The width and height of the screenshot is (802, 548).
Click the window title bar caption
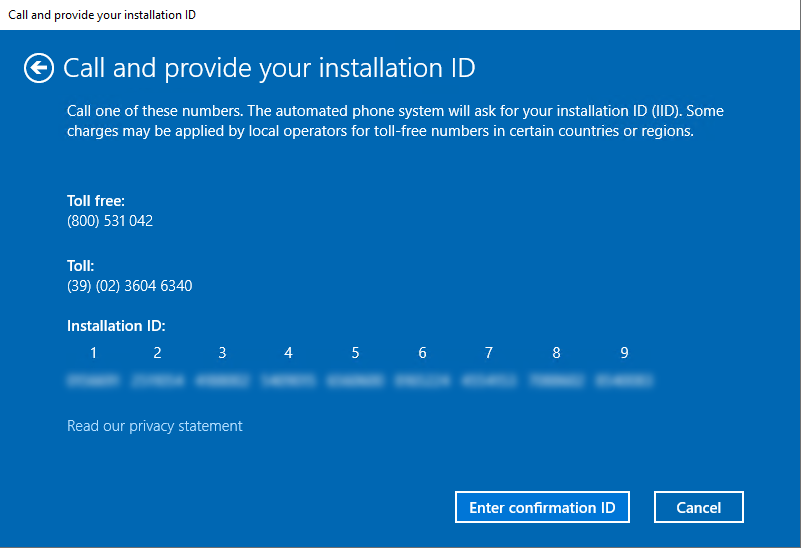101,14
